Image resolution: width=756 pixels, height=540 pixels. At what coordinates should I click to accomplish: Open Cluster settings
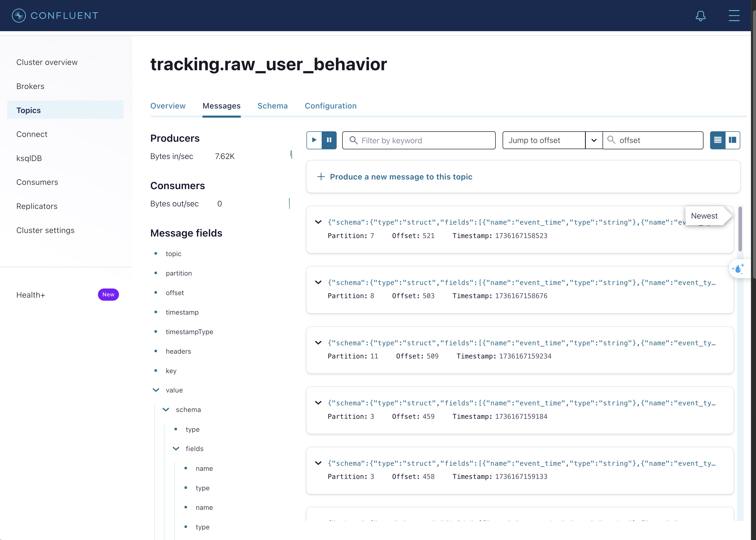click(65, 230)
